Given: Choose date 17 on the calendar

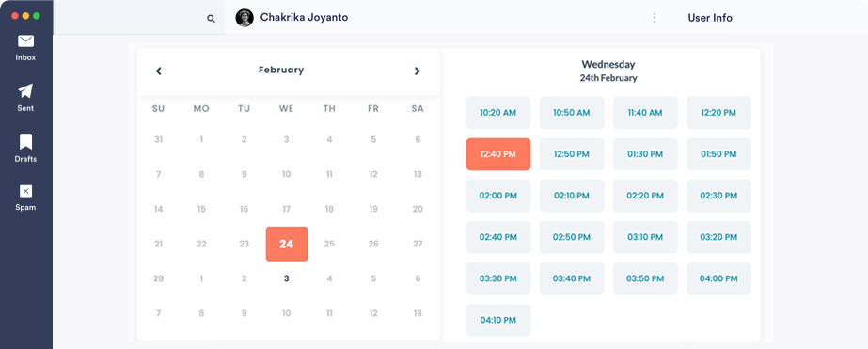Looking at the screenshot, I should click(286, 210).
